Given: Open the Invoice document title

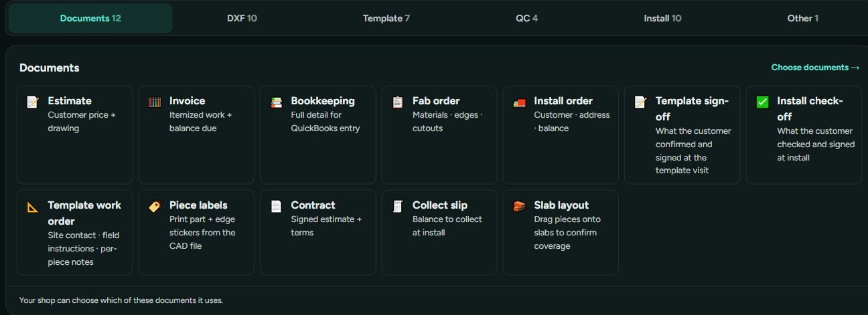Looking at the screenshot, I should tap(188, 101).
